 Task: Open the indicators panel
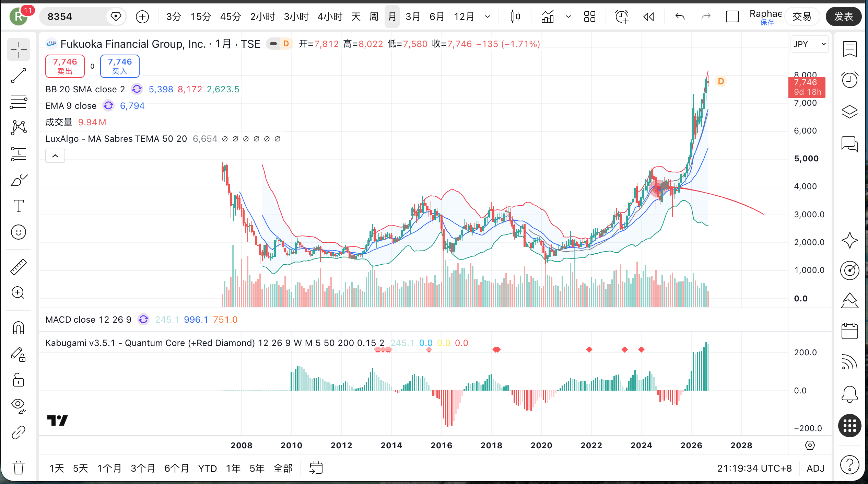[x=548, y=16]
